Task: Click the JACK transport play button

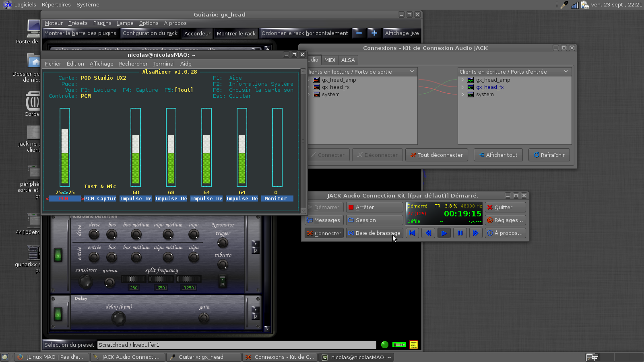Action: (444, 233)
